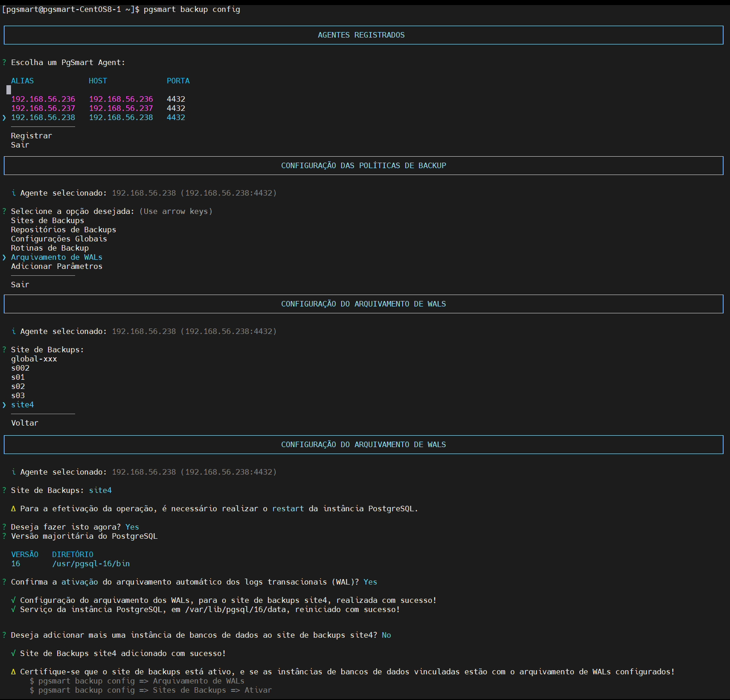
Task: Click the blue word ativação in confirmation
Action: pos(80,582)
